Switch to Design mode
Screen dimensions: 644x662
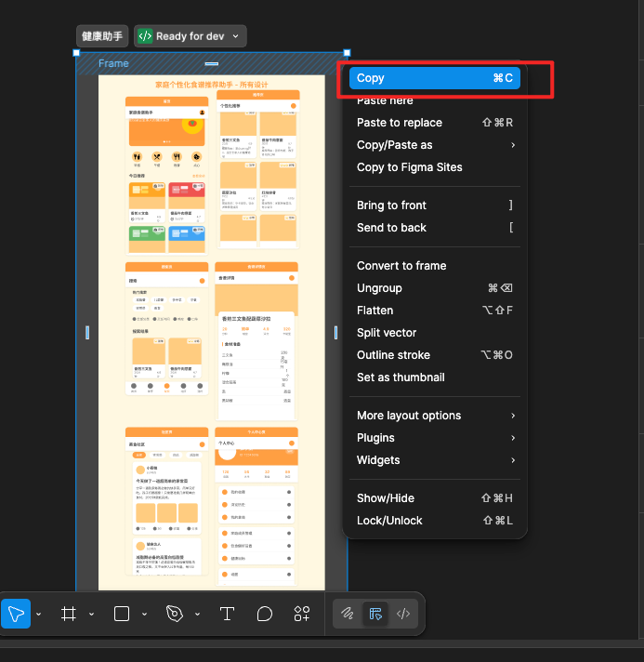[x=375, y=614]
